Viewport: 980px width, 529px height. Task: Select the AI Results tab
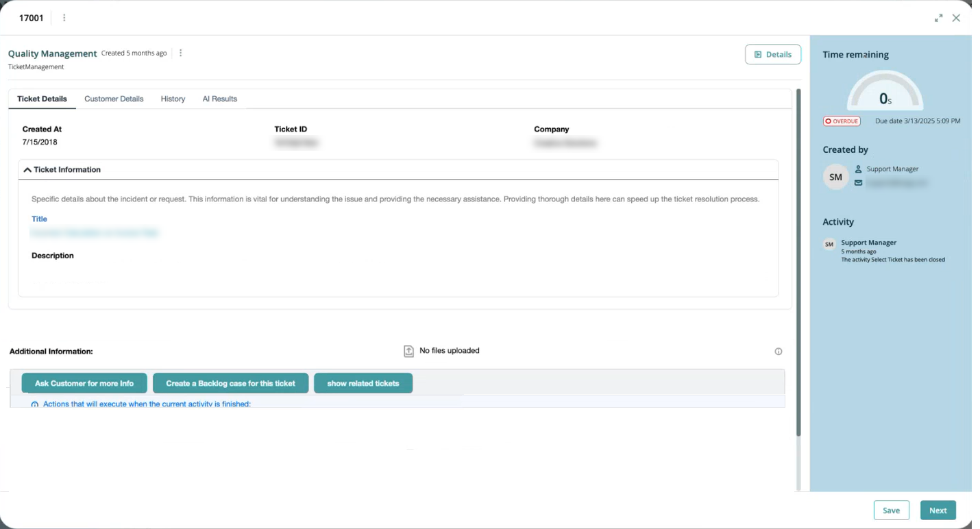tap(219, 99)
